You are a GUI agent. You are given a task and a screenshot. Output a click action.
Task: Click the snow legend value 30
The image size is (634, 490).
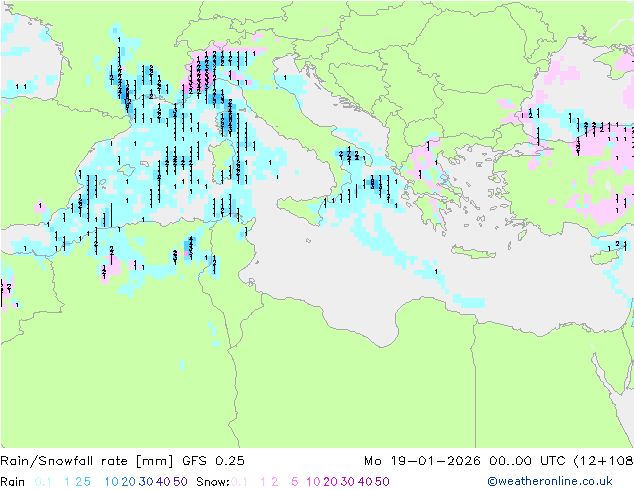(348, 482)
